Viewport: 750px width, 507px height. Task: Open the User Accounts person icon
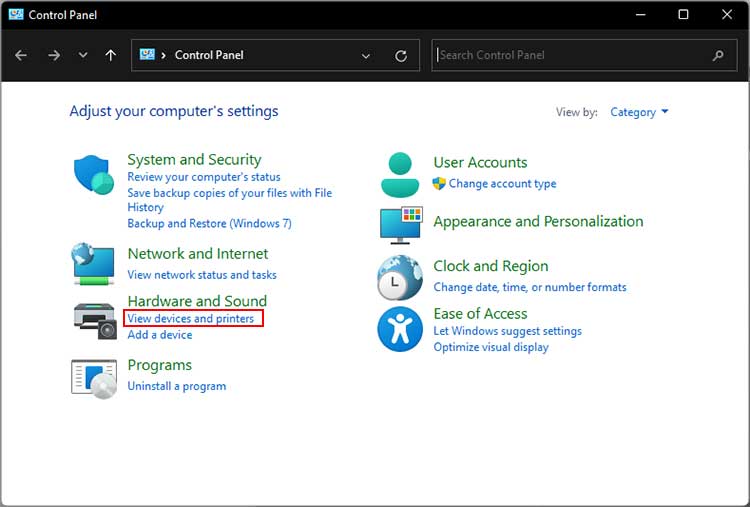(x=400, y=175)
